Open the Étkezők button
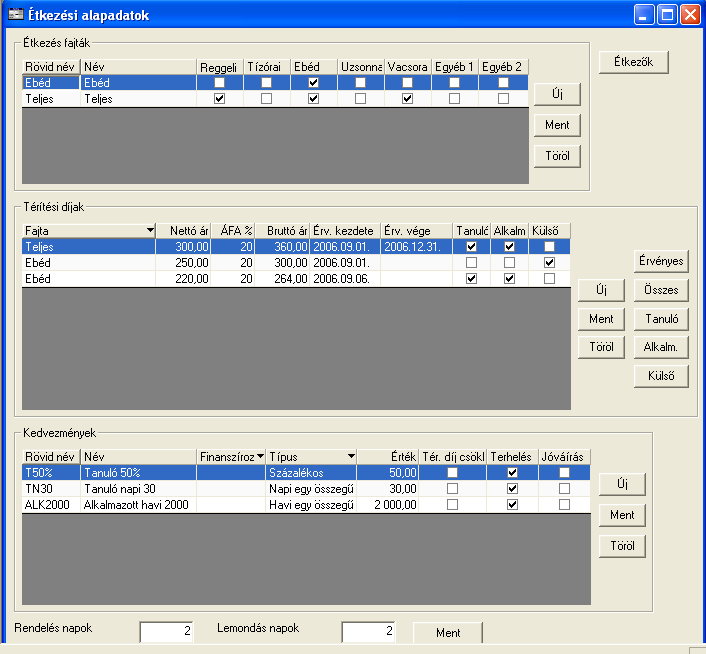 tap(634, 62)
